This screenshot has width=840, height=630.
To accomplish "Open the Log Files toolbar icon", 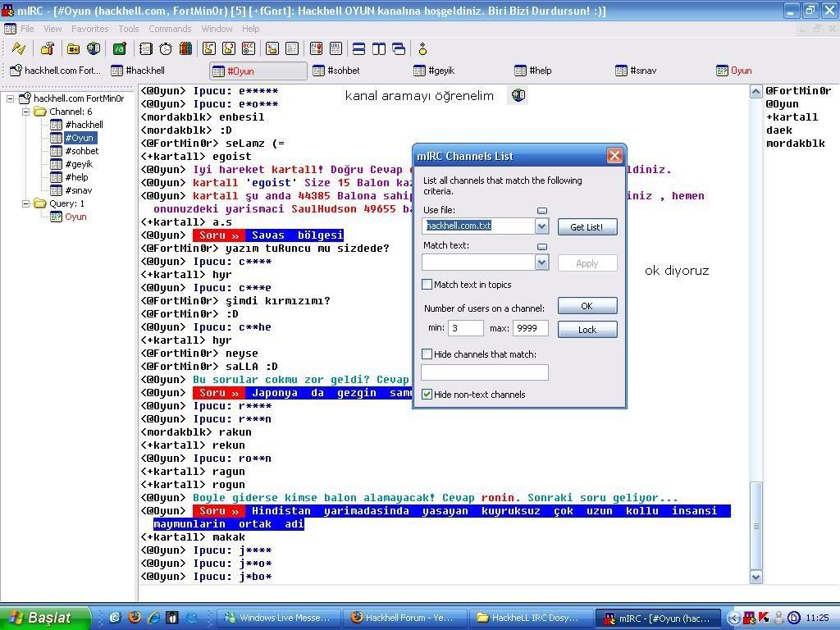I will 292,48.
